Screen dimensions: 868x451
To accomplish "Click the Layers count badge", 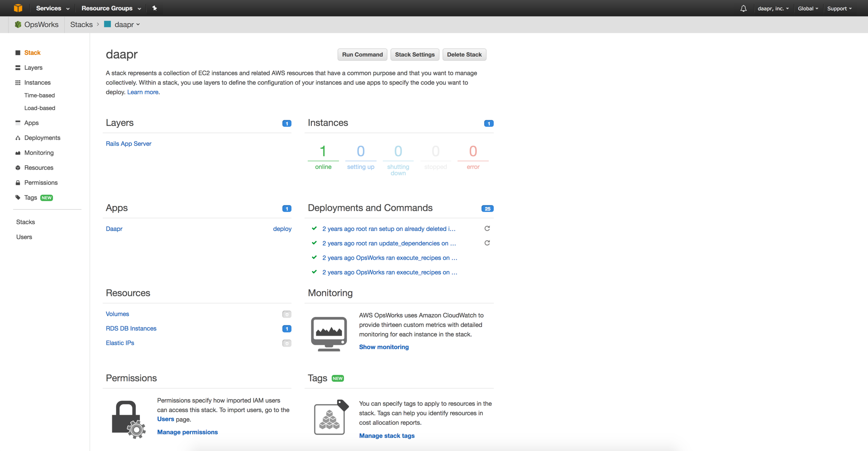I will click(x=287, y=123).
